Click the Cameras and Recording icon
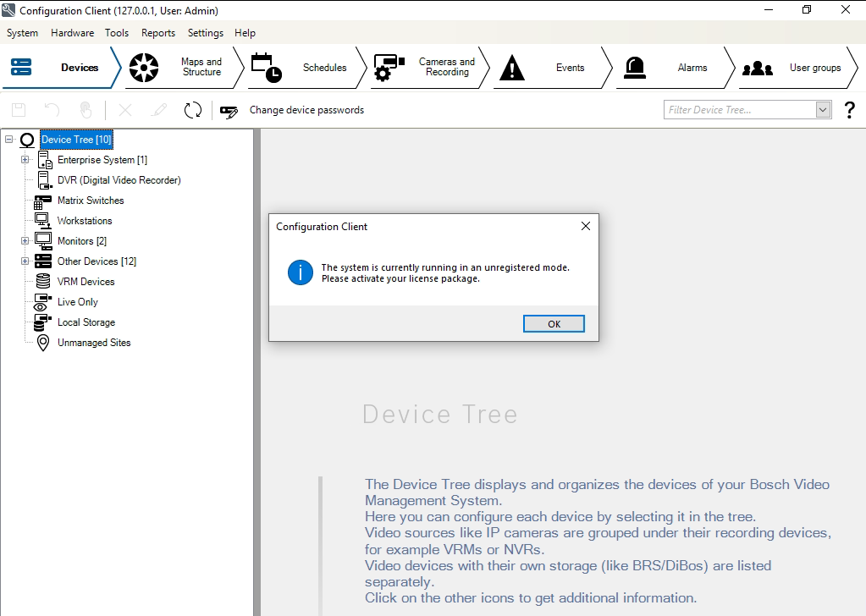Image resolution: width=866 pixels, height=616 pixels. click(x=389, y=68)
